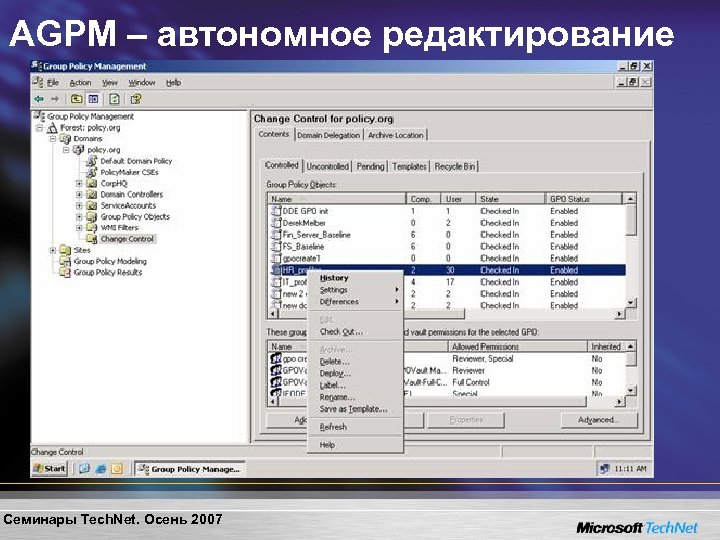Screen dimensions: 720x540
Task: Click the Forest: policy.org icon
Action: click(x=52, y=128)
